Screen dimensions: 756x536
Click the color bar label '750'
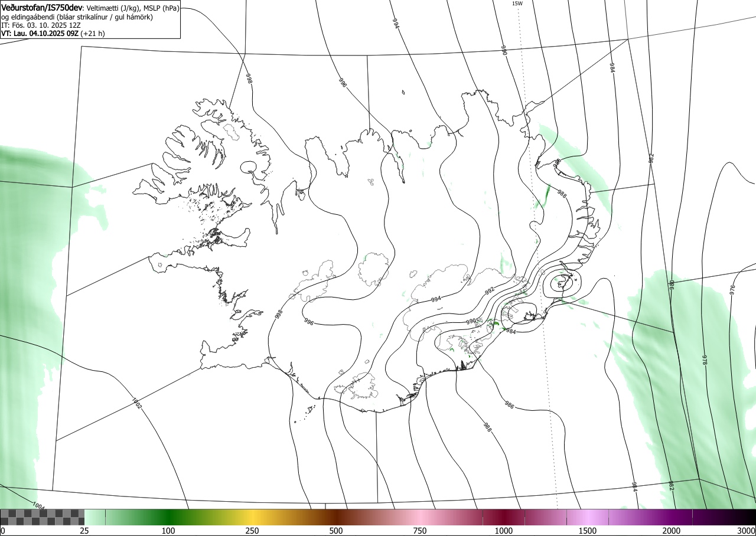tap(420, 531)
